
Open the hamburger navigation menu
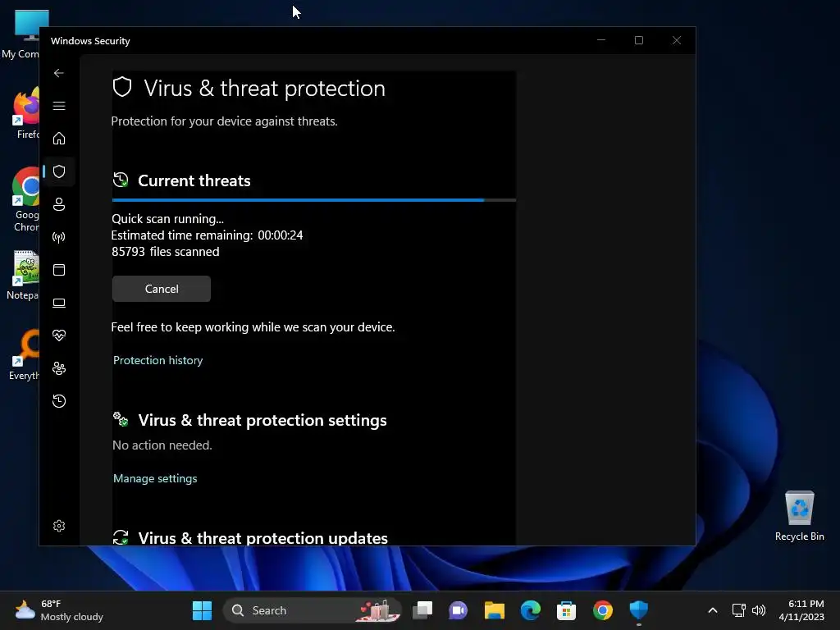point(59,106)
